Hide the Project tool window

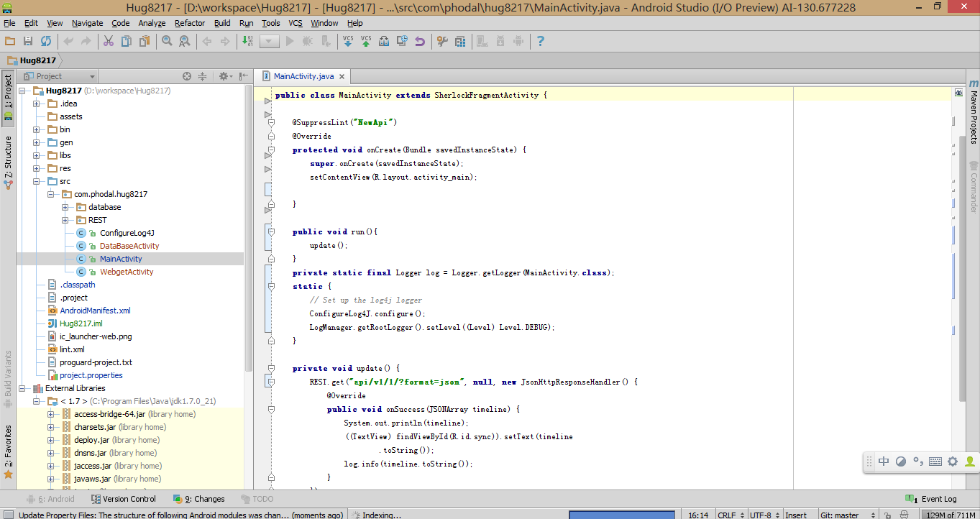click(x=244, y=76)
